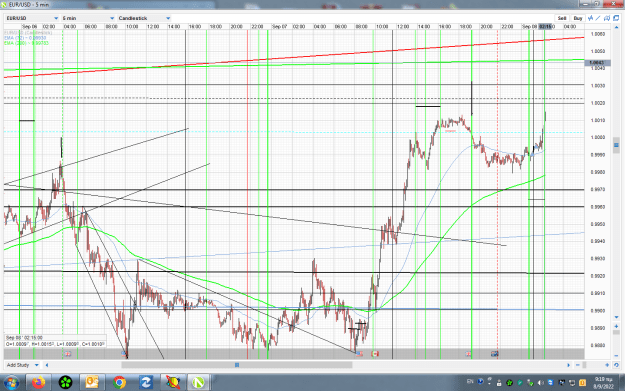
Task: Click the detach chart window icon
Action: pos(616,18)
